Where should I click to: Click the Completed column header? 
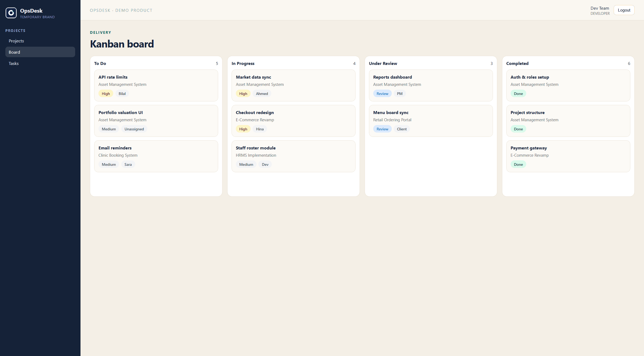(x=517, y=63)
